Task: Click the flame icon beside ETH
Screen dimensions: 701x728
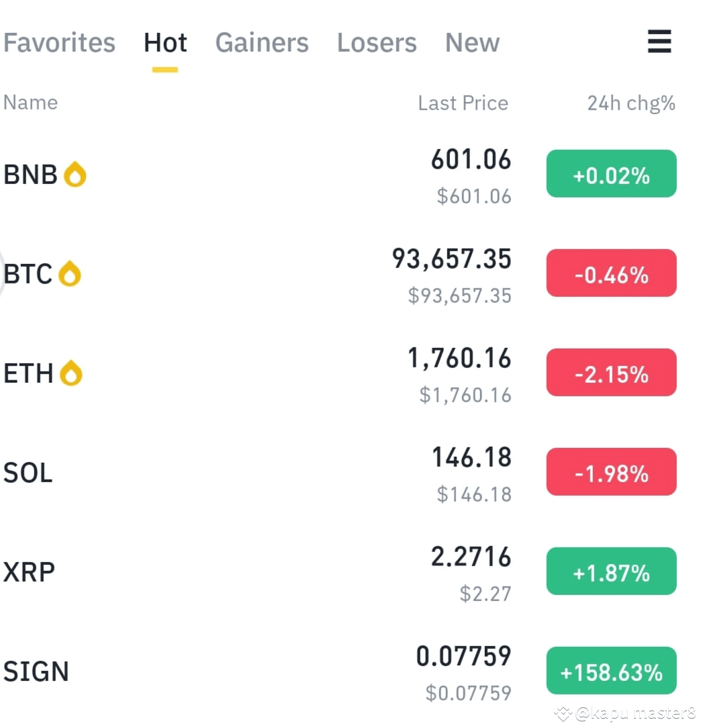Action: [71, 373]
